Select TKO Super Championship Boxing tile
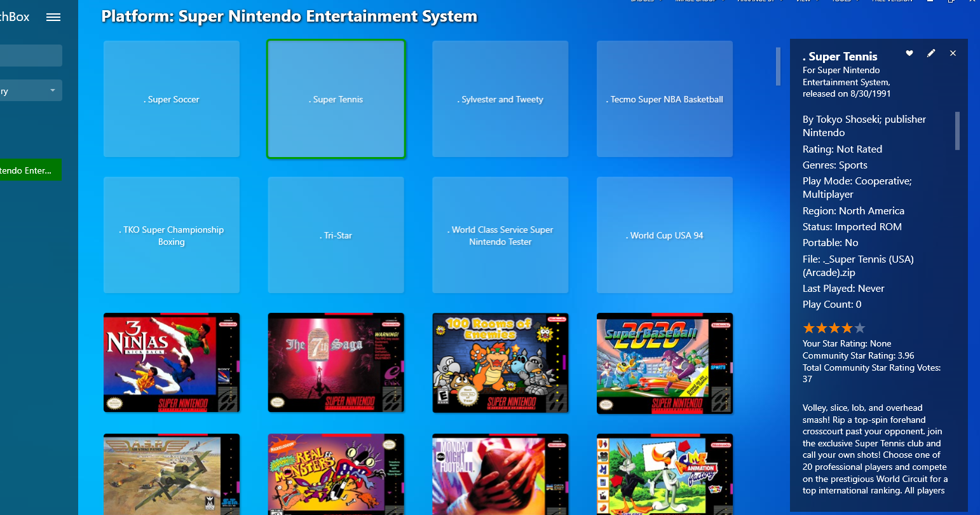 [172, 235]
